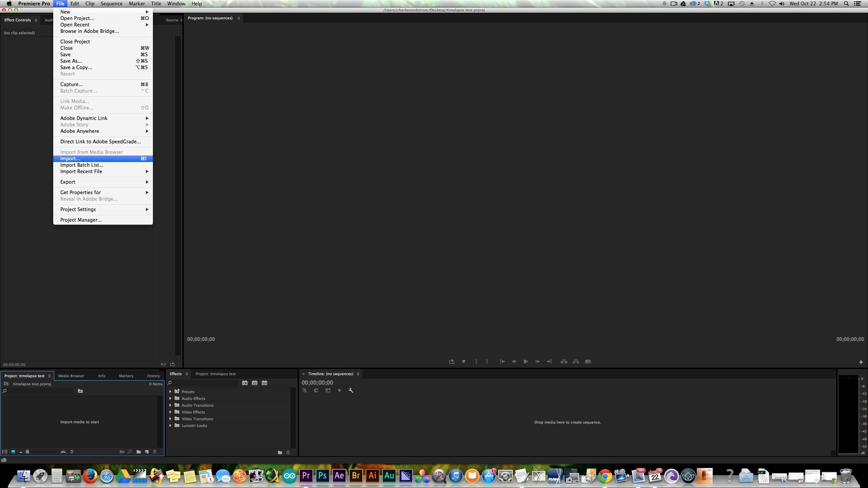Screen dimensions: 868x488
Task: Click the wrench settings icon in timeline
Action: [351, 390]
